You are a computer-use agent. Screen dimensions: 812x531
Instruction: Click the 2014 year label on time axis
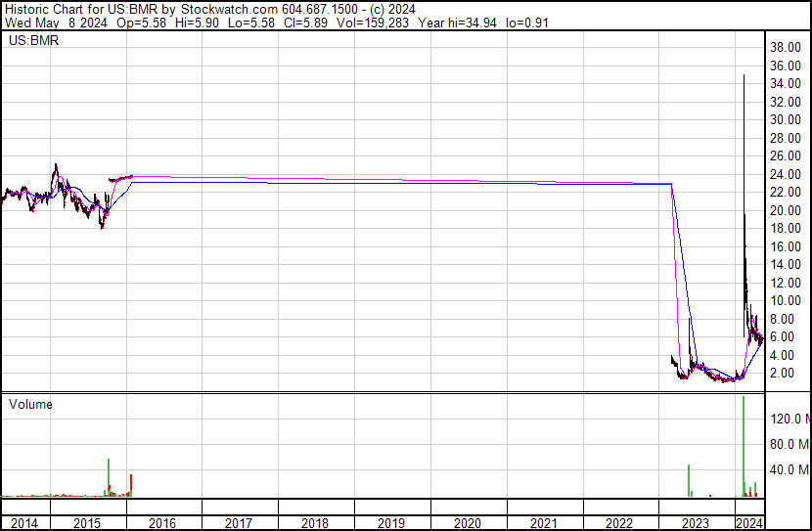click(x=24, y=524)
